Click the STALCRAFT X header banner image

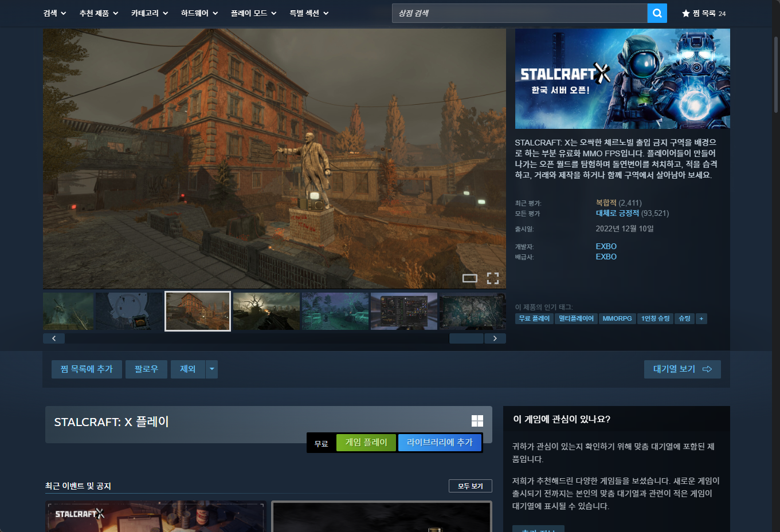(622, 78)
